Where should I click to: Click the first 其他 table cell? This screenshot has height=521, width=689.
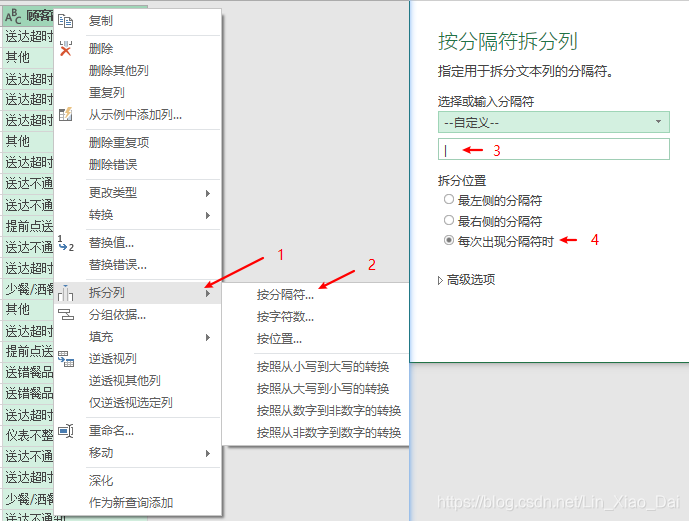click(29, 57)
